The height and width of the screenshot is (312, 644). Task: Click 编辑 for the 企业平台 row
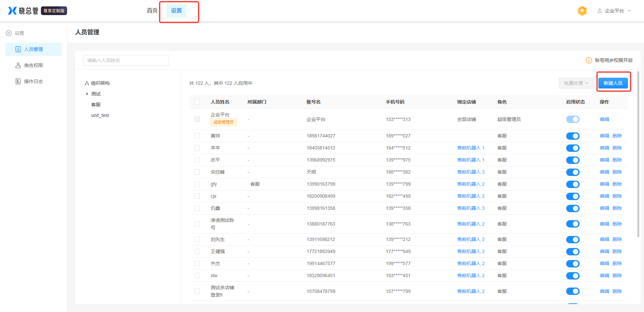click(x=604, y=119)
